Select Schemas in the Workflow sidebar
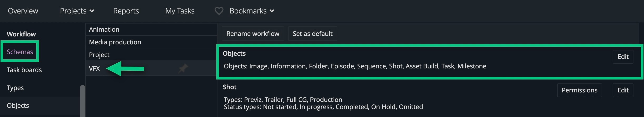 [x=20, y=52]
